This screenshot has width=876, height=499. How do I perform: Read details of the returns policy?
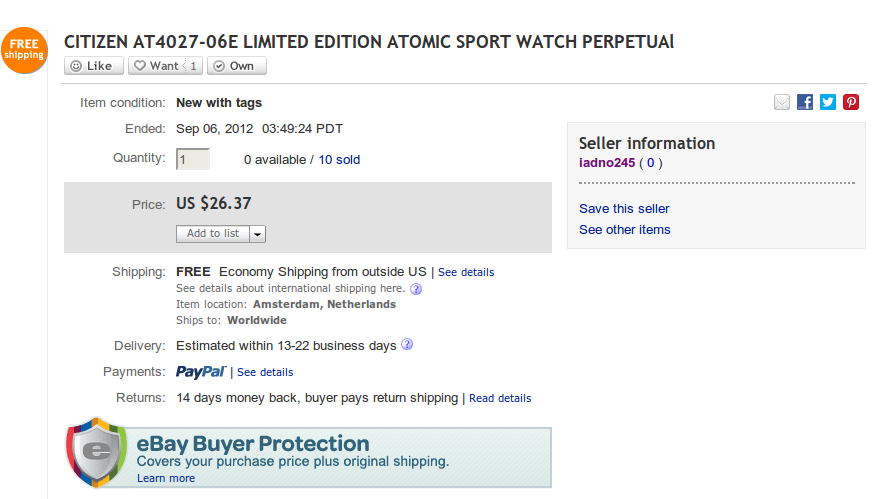500,398
